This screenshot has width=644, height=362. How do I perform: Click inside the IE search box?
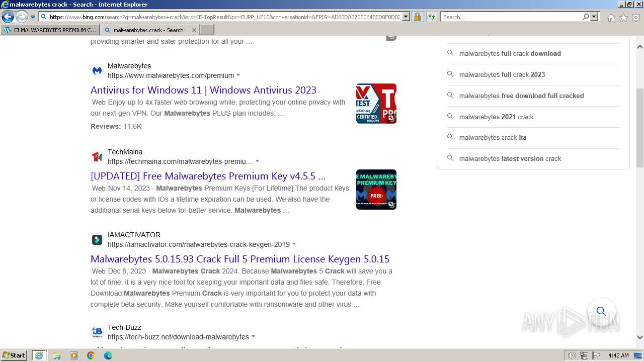click(511, 17)
